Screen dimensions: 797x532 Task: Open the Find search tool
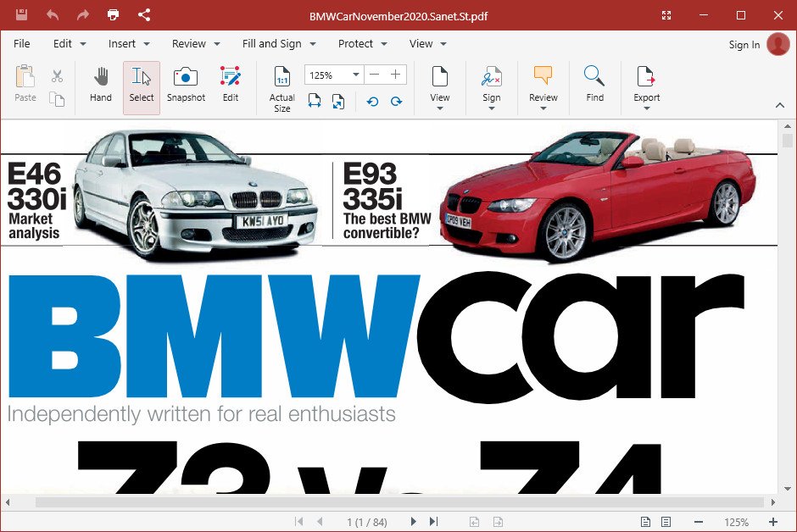(x=594, y=84)
